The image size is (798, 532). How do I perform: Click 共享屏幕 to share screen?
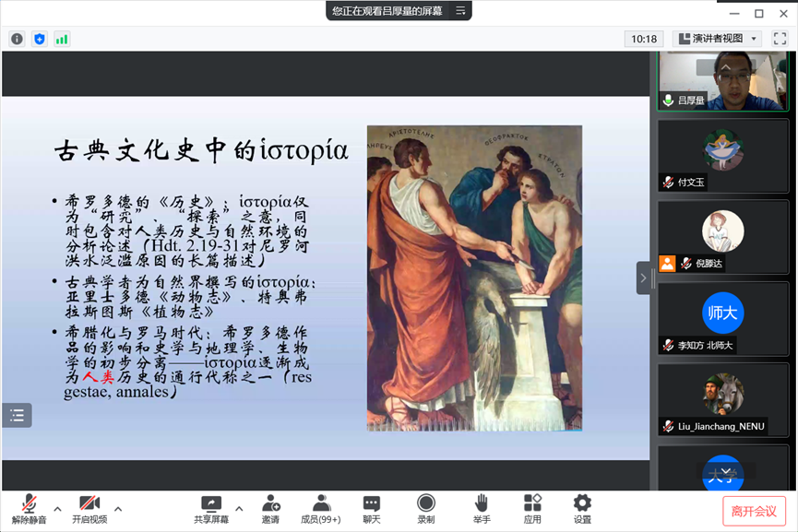211,508
